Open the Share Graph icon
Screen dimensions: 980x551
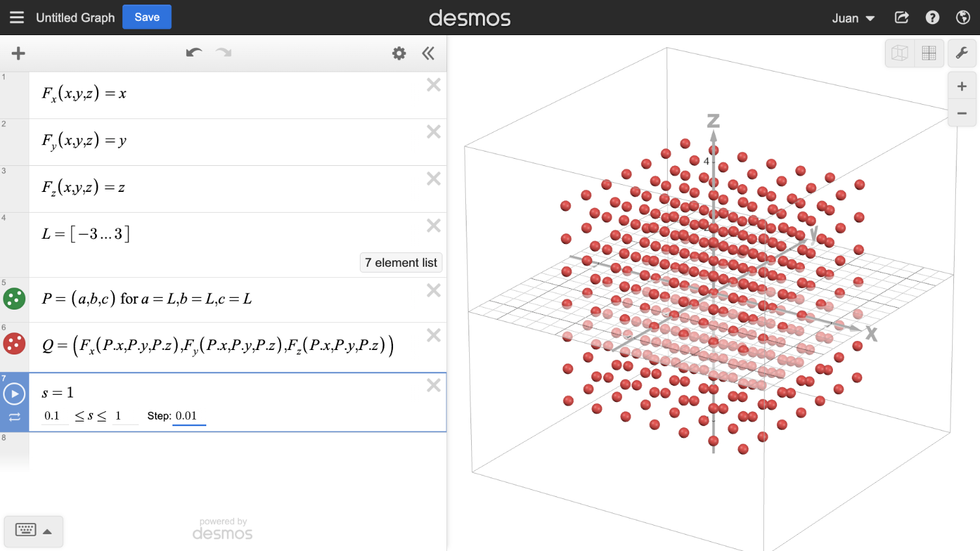click(x=901, y=18)
